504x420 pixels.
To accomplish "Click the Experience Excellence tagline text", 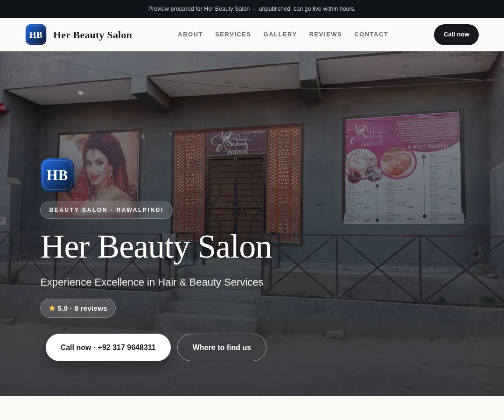I will coord(152,282).
